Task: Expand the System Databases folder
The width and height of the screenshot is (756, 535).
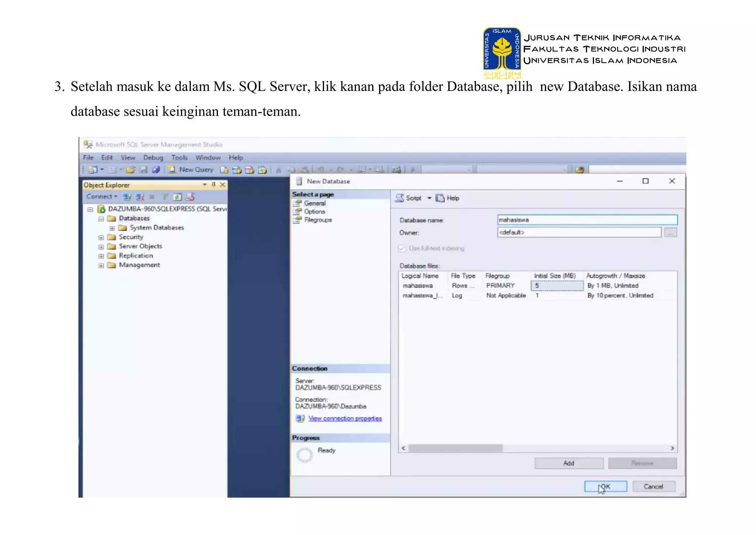Action: 112,228
